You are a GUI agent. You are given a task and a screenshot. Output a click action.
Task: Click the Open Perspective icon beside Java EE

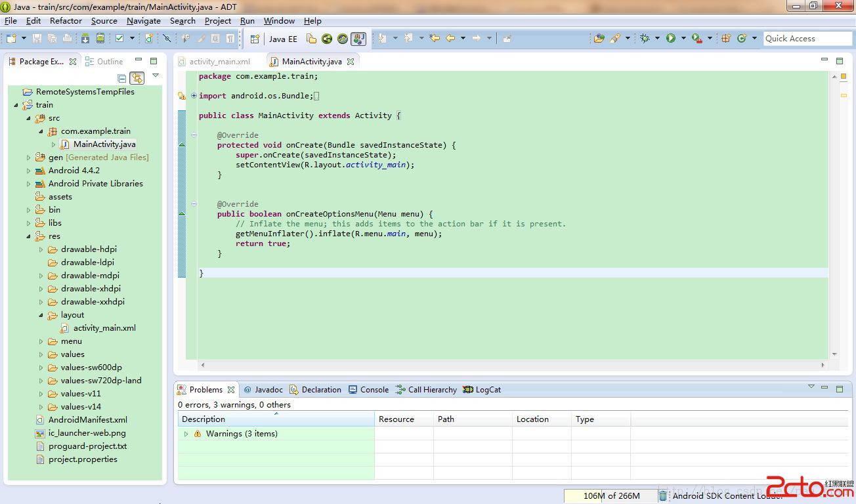click(255, 39)
